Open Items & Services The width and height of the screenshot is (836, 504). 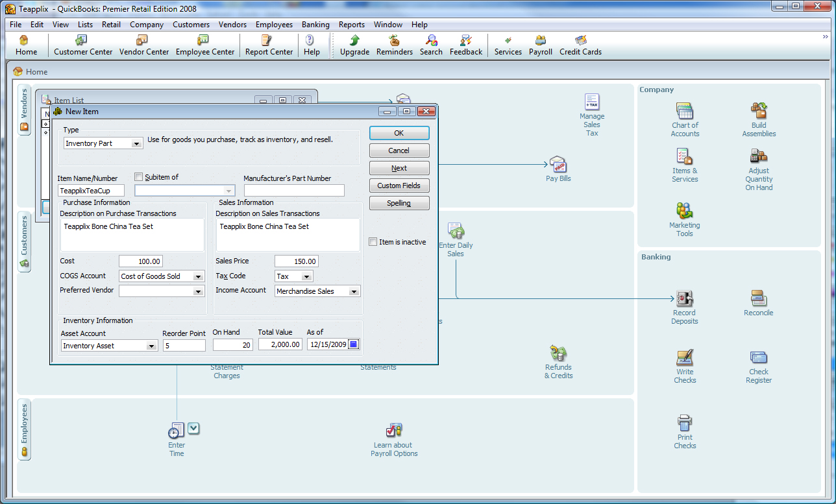click(685, 165)
